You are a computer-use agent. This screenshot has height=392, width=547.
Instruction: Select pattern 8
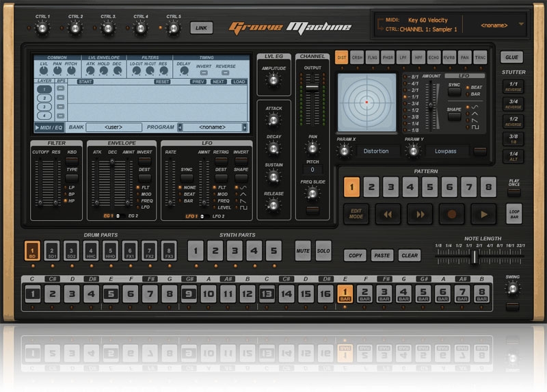488,187
